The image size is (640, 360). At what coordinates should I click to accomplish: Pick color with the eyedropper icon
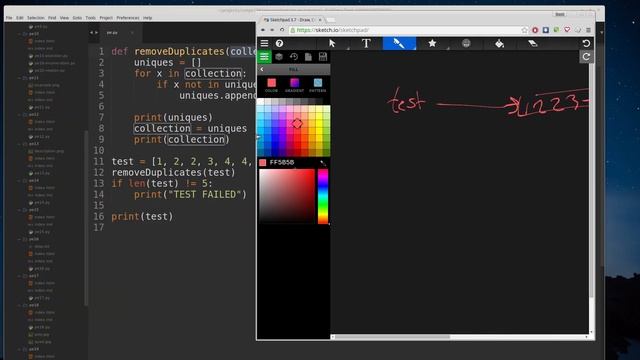(x=323, y=163)
